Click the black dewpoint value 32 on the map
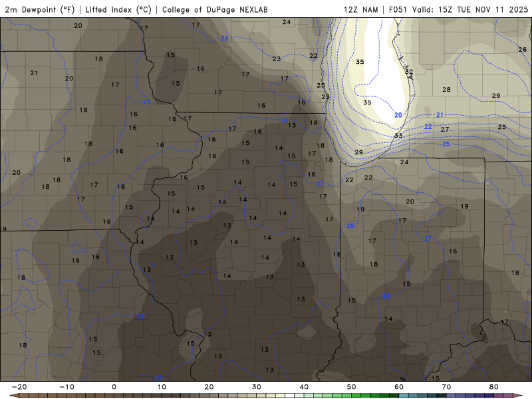The height and width of the screenshot is (399, 532). tap(409, 72)
